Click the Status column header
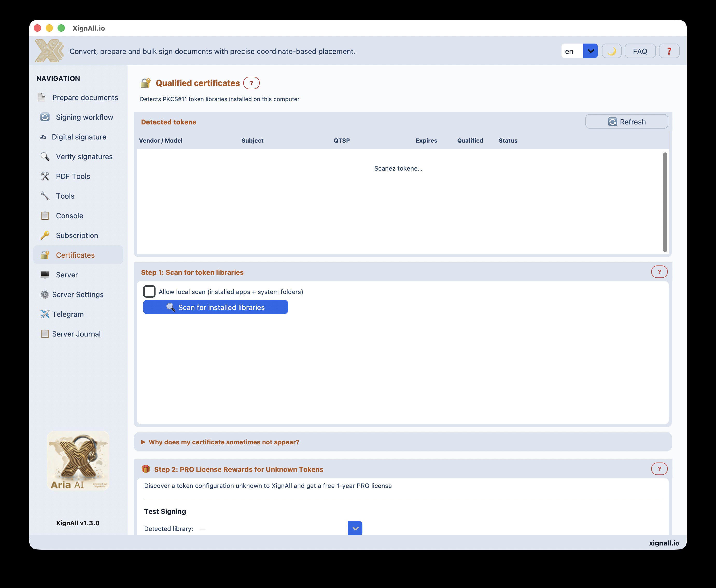This screenshot has height=588, width=716. point(508,141)
